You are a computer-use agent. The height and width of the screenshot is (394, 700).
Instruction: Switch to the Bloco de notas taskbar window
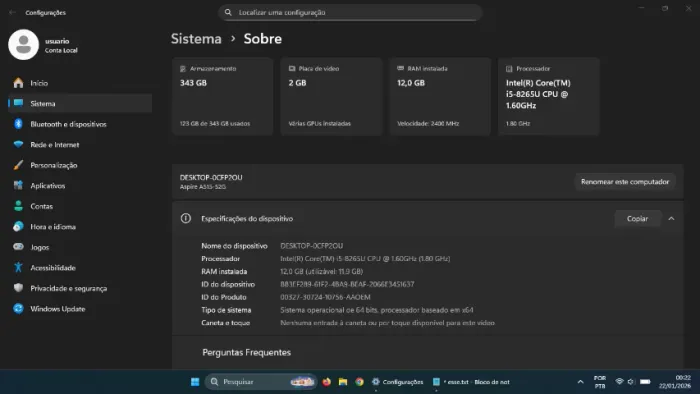click(x=471, y=382)
